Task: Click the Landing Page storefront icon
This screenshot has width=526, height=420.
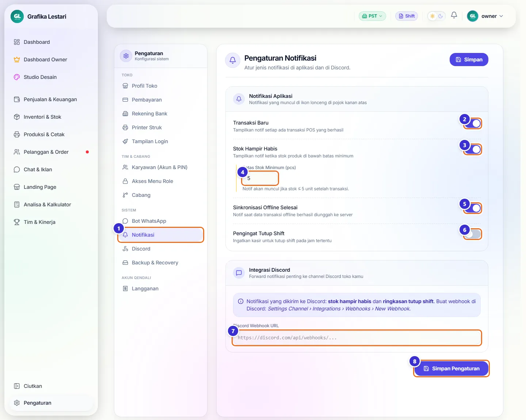Action: tap(17, 187)
